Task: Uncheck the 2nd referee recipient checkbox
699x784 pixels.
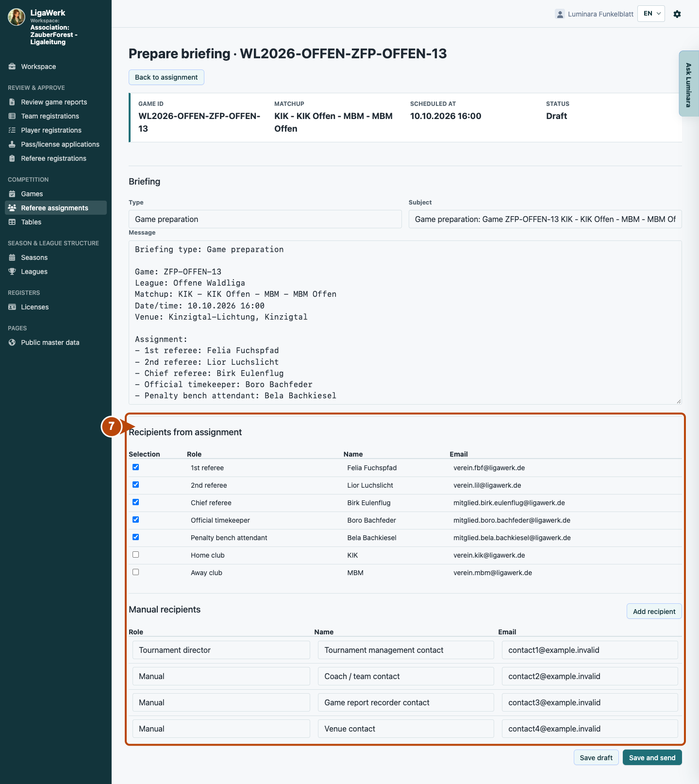Action: pos(136,485)
